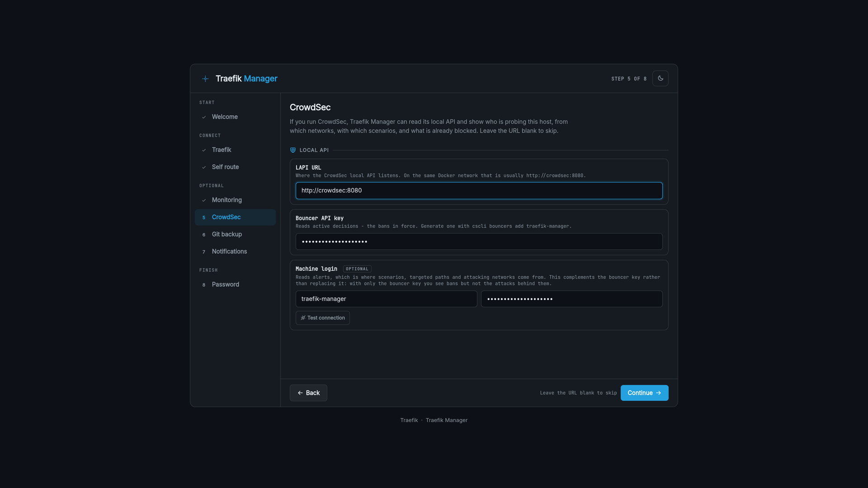Go to the Password finish step
This screenshot has height=488, width=868.
pos(235,285)
